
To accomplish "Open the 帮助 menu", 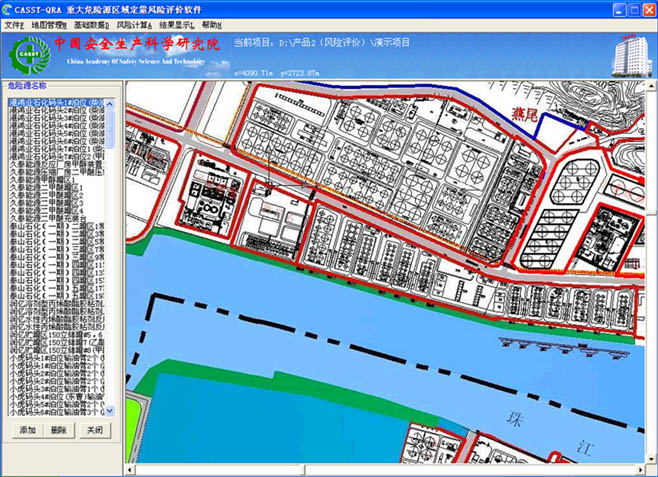I will tap(213, 24).
